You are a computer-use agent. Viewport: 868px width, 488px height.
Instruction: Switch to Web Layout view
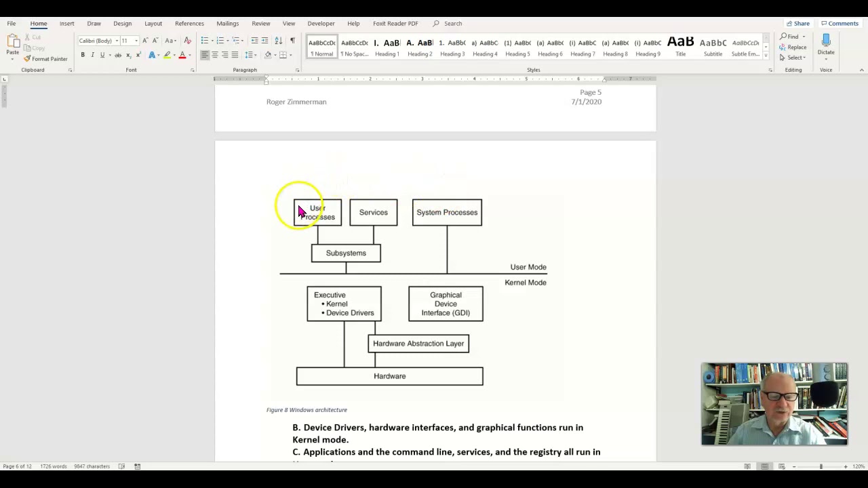click(781, 466)
